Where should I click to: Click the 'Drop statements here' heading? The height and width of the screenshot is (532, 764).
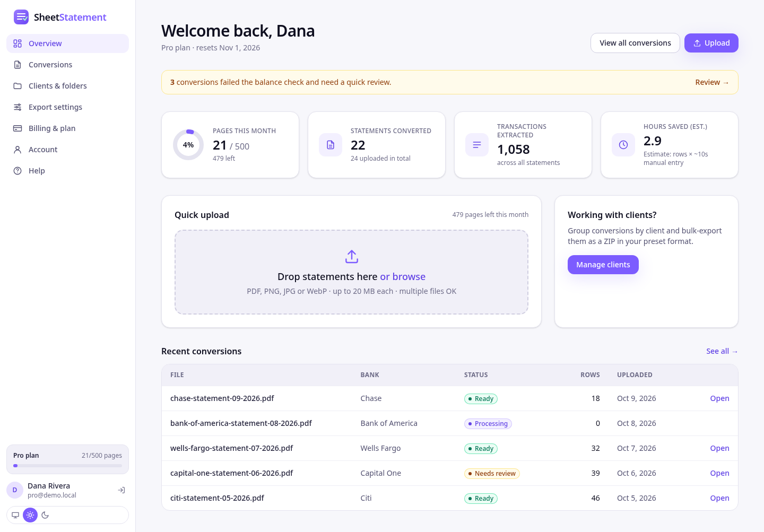click(327, 276)
